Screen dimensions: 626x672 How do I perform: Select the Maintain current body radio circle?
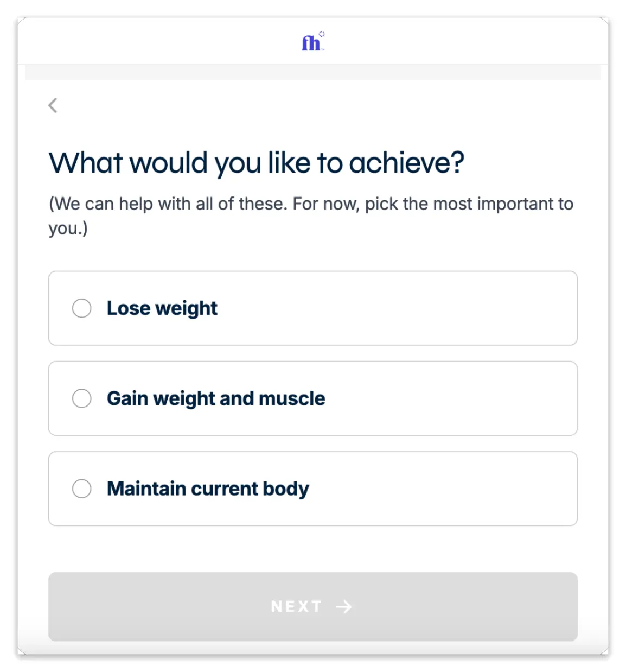coord(82,489)
